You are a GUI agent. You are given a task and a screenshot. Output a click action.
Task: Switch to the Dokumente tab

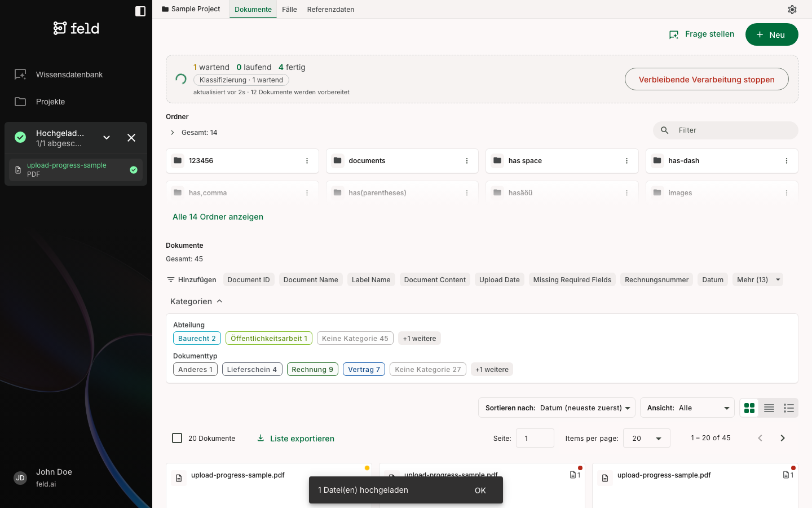coord(253,10)
